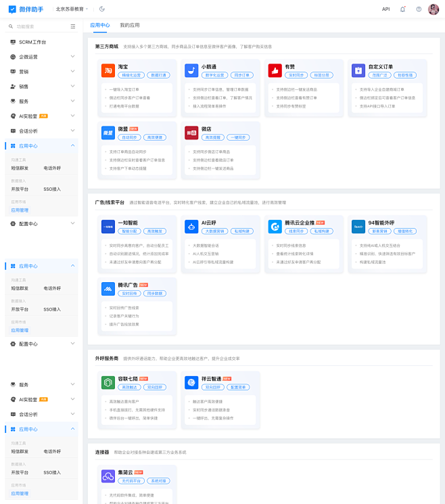Viewport: 445px width, 504px height.
Task: Open the 一知智能 app icon
Action: coord(108,227)
